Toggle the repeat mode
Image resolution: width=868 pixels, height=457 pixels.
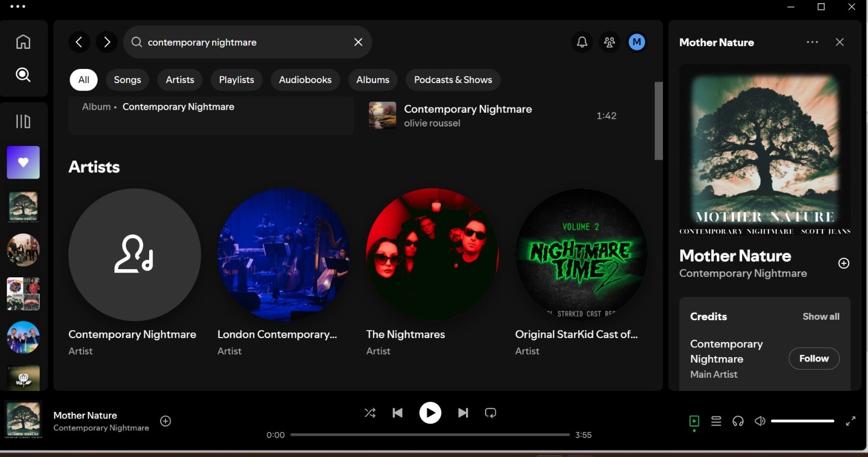click(x=490, y=413)
